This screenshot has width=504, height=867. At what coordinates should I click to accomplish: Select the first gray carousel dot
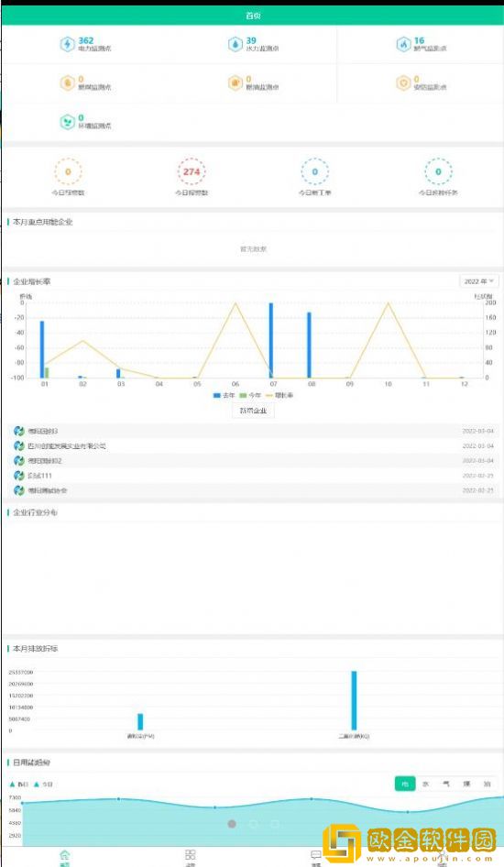(x=232, y=824)
